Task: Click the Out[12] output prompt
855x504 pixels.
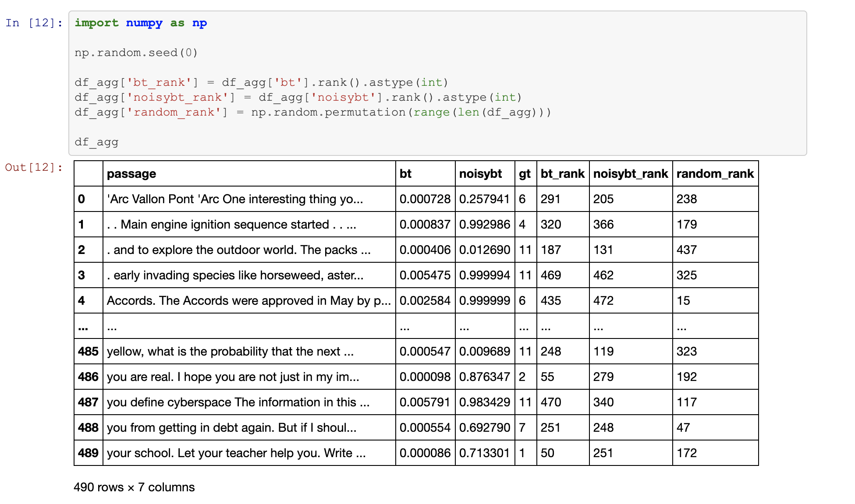Action: click(34, 167)
